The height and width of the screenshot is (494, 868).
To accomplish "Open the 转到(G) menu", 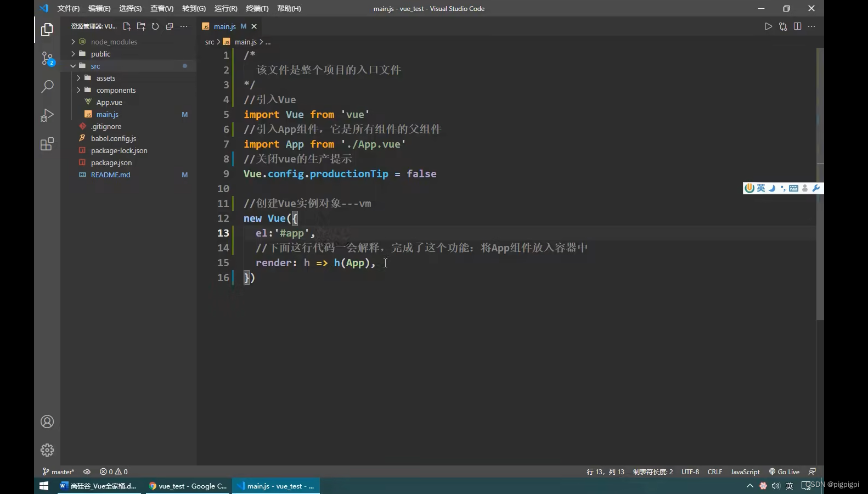I will (194, 8).
